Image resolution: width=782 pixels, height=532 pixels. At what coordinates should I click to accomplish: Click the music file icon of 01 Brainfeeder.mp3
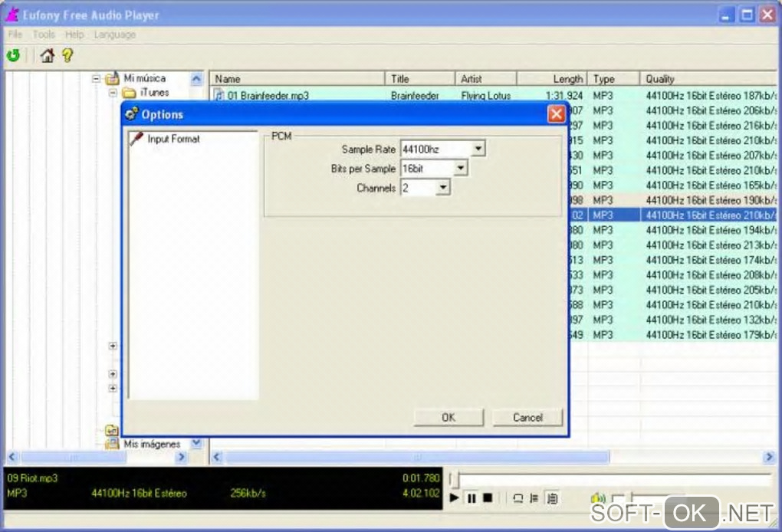coord(219,95)
